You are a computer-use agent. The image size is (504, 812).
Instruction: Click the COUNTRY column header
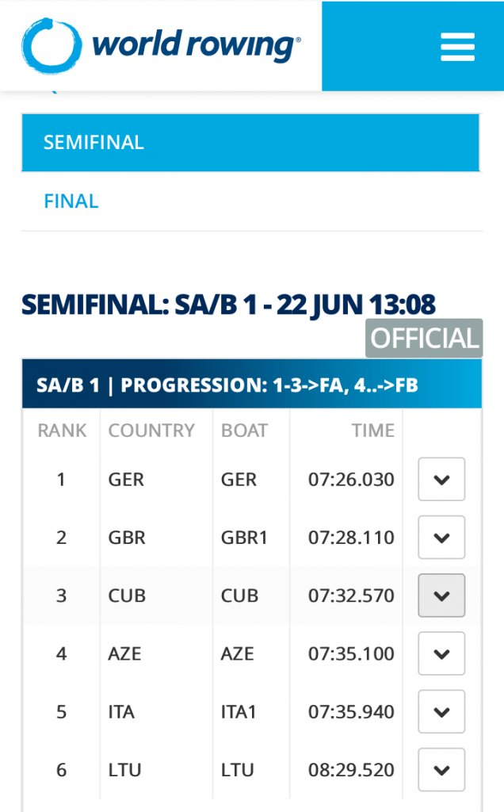point(151,431)
